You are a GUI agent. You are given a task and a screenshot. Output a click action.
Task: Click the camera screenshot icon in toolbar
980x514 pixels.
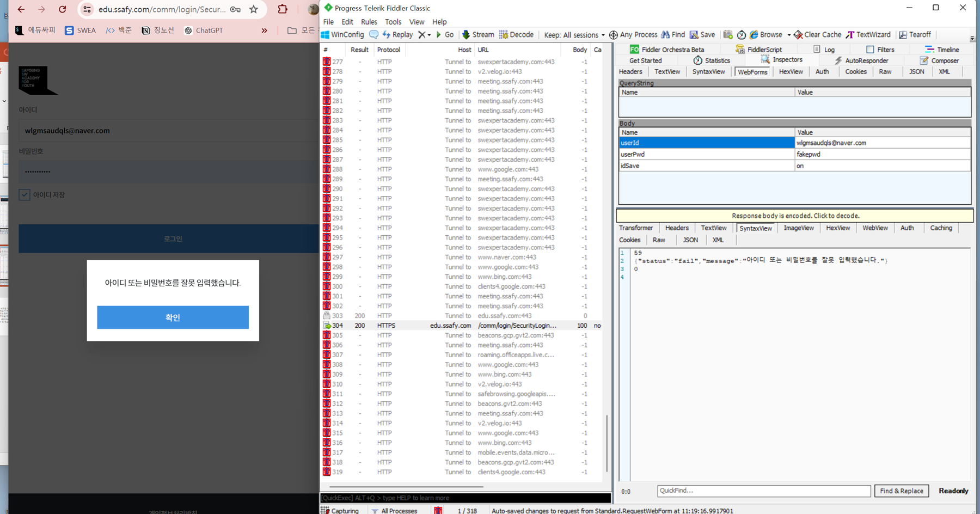tap(728, 35)
